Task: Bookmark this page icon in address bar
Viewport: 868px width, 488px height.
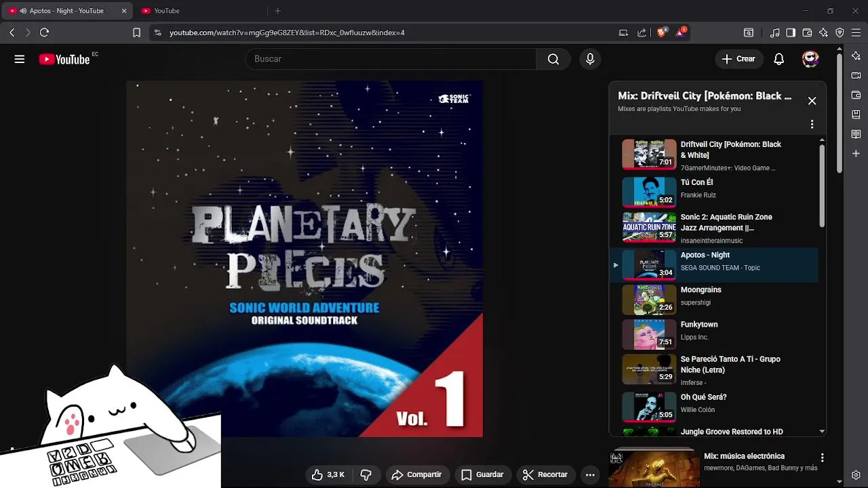Action: (136, 33)
